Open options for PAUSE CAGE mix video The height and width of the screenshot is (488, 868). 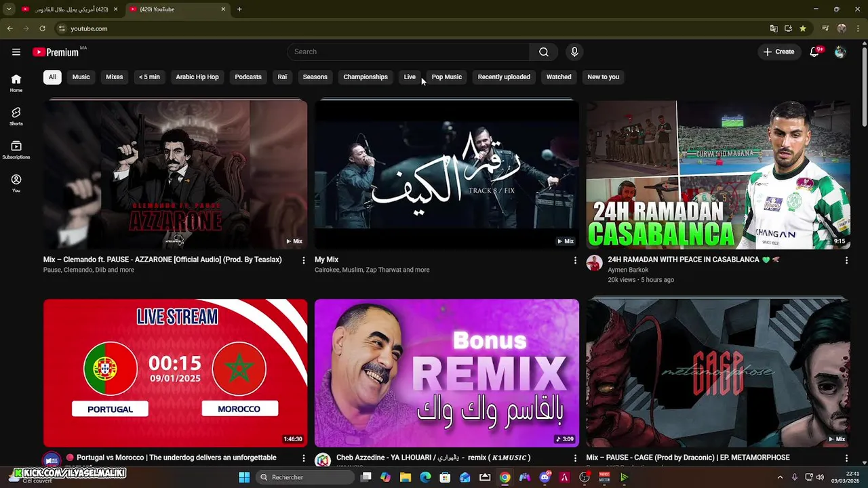(846, 458)
